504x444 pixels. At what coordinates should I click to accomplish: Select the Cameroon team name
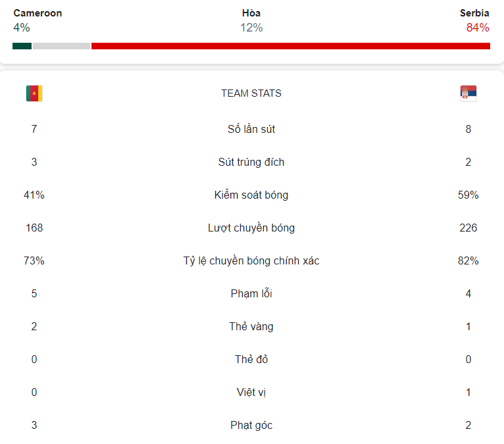(38, 13)
